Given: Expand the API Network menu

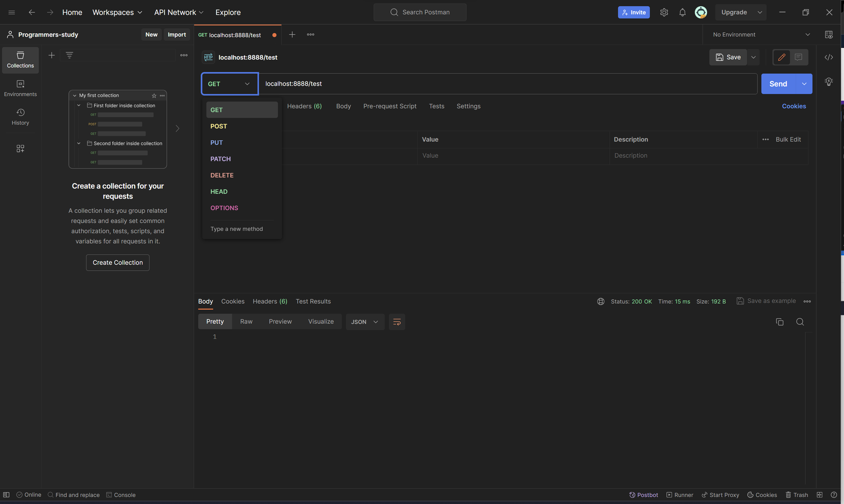Looking at the screenshot, I should 179,12.
